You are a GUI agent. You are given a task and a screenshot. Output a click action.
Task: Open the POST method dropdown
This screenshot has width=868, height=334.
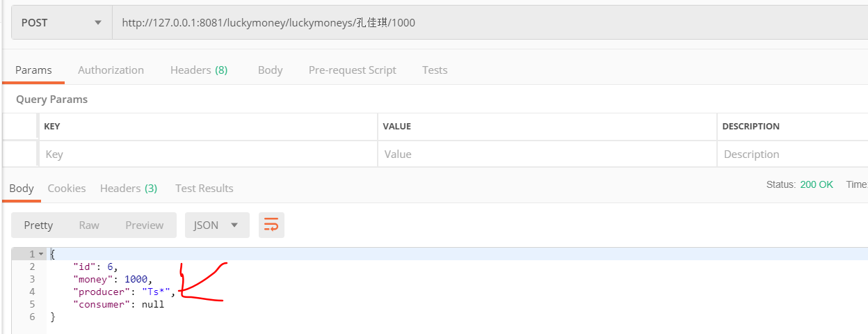[61, 23]
